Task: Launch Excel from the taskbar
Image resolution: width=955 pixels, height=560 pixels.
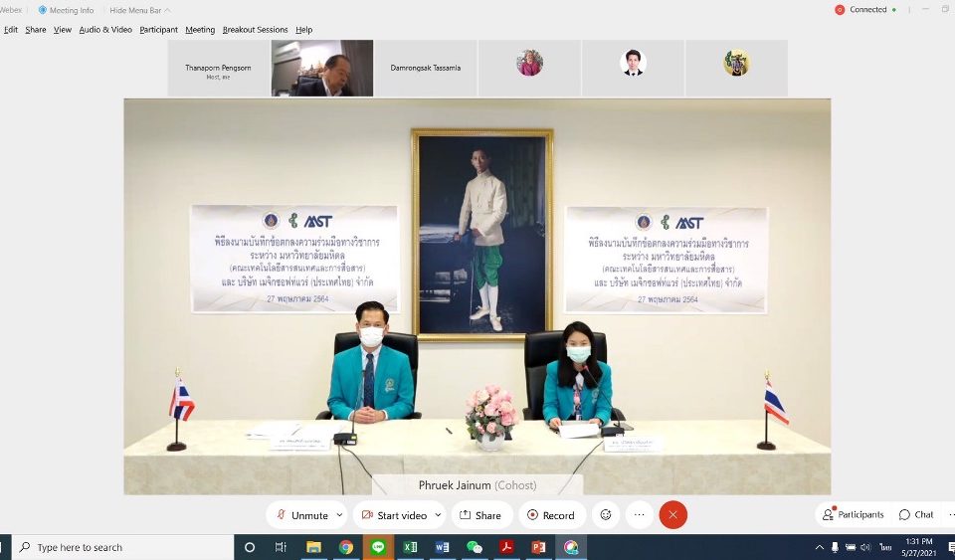Action: pos(410,547)
